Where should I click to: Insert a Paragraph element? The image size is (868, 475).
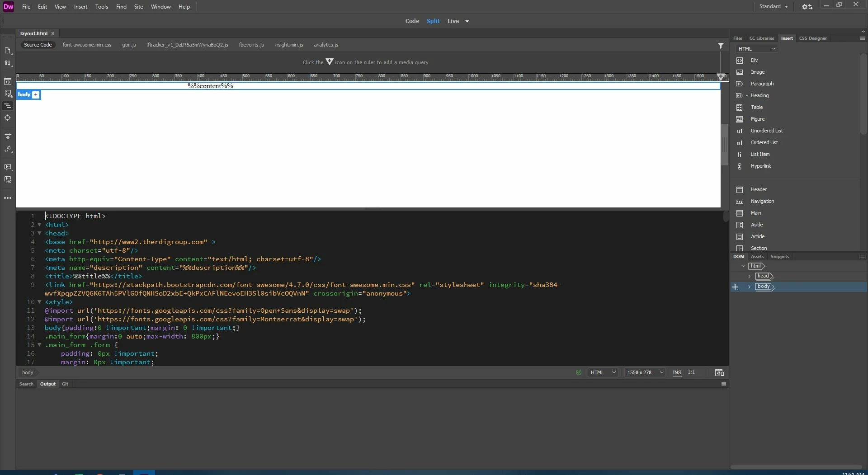click(x=762, y=84)
